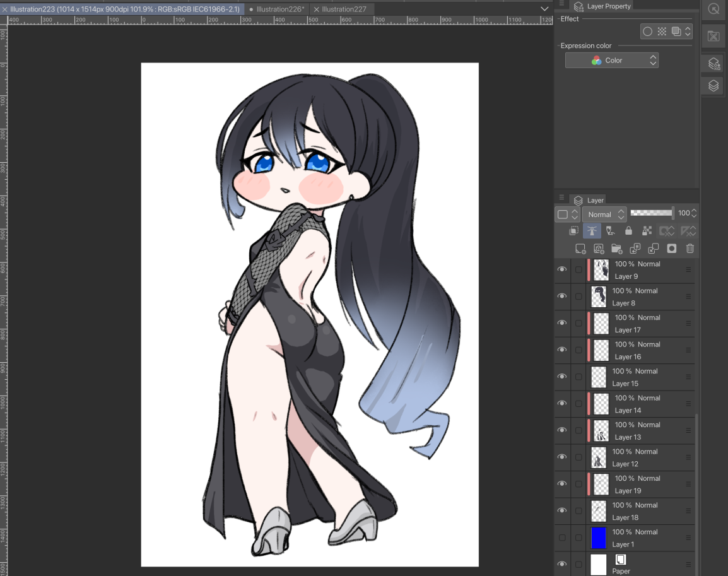Click the disabled layer mask enable icon
The width and height of the screenshot is (728, 576).
(667, 231)
